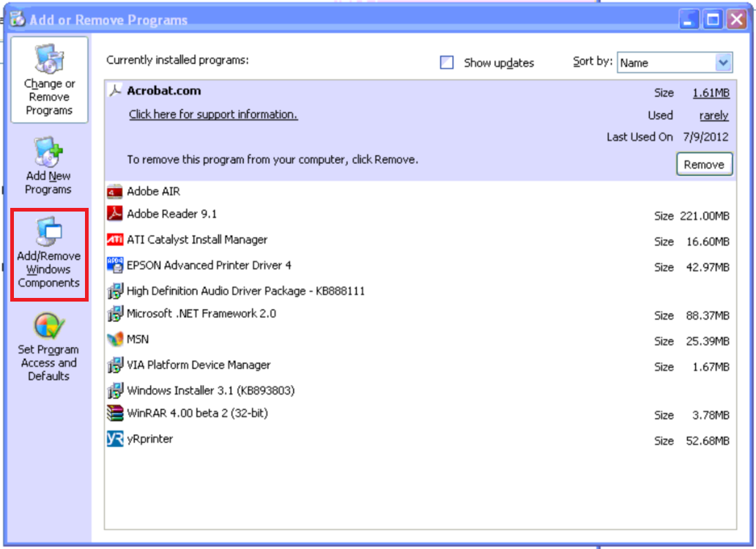Enable the Show updates checkbox
The height and width of the screenshot is (549, 756).
446,63
